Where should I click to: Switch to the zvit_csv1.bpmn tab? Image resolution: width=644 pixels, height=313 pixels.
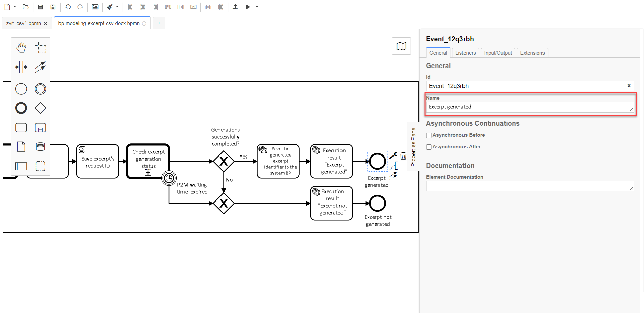[x=24, y=23]
